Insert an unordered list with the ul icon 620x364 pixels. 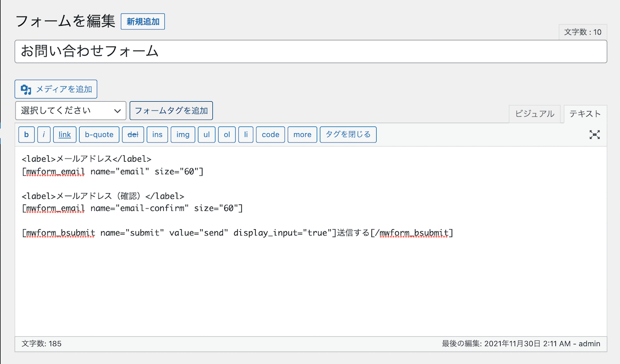[206, 134]
